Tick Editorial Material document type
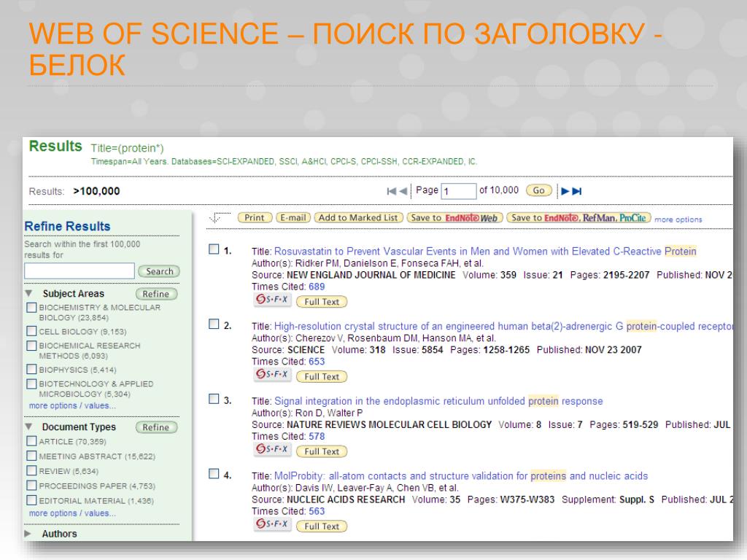Image resolution: width=747 pixels, height=560 pixels. tap(31, 500)
